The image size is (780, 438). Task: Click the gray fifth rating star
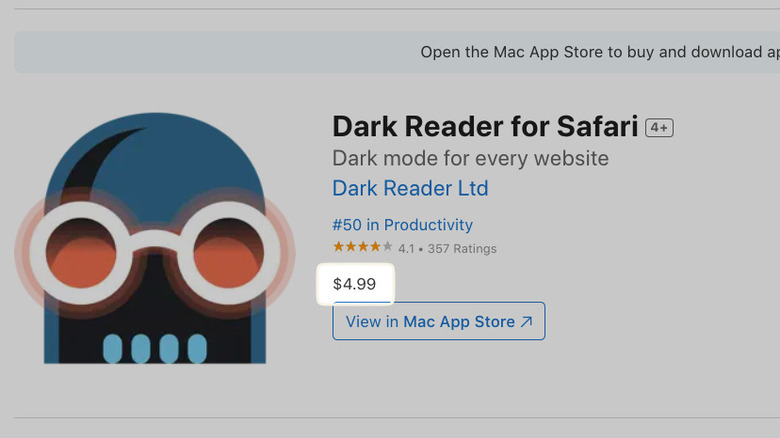[387, 248]
